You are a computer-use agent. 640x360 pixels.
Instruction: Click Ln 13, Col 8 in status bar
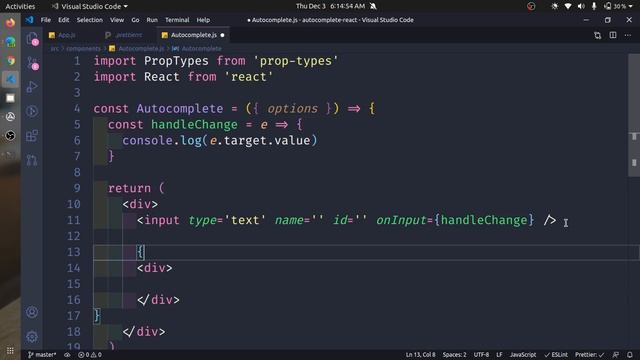pyautogui.click(x=420, y=355)
